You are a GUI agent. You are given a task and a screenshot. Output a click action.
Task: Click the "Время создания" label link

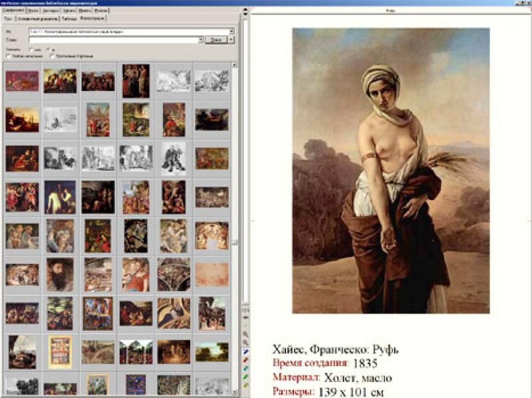[x=311, y=363]
